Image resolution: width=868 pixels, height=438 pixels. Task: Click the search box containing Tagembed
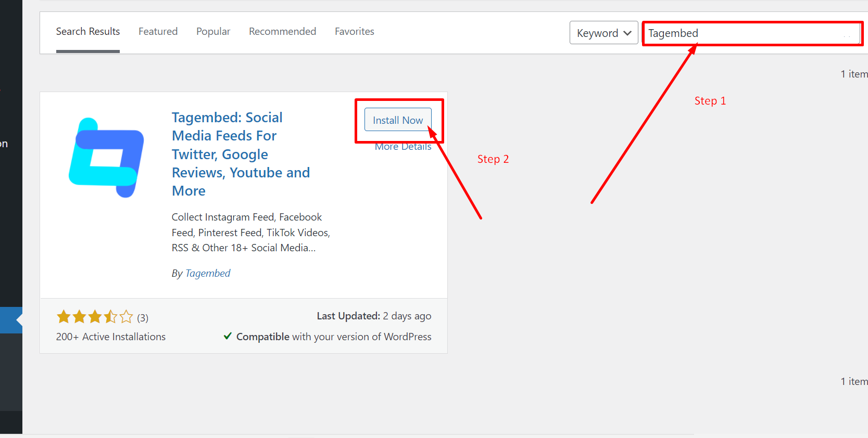pyautogui.click(x=750, y=33)
